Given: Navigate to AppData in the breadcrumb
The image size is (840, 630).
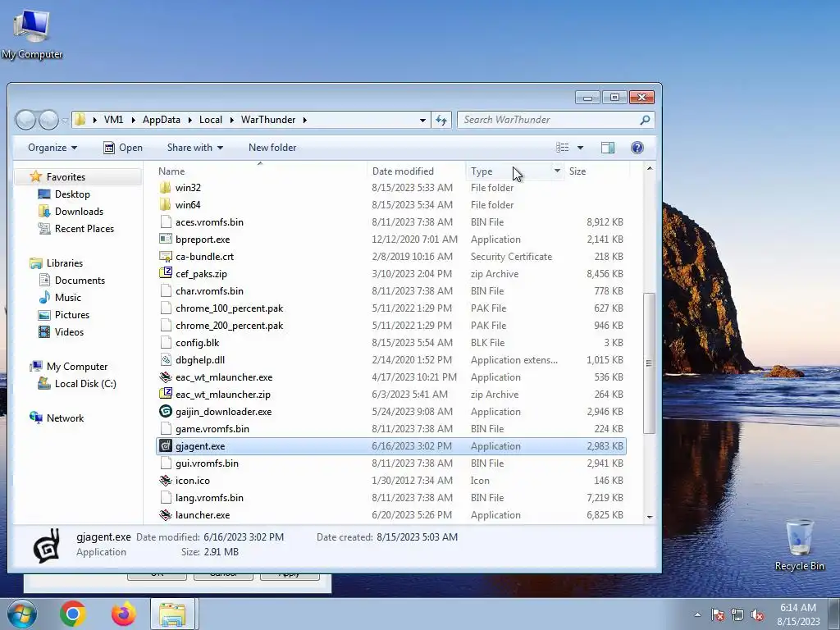Looking at the screenshot, I should click(162, 120).
